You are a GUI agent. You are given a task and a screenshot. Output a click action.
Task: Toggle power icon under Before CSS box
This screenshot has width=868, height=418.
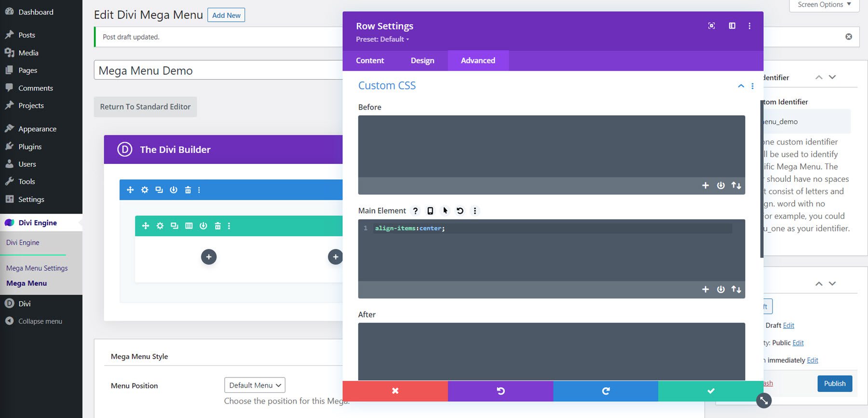721,186
